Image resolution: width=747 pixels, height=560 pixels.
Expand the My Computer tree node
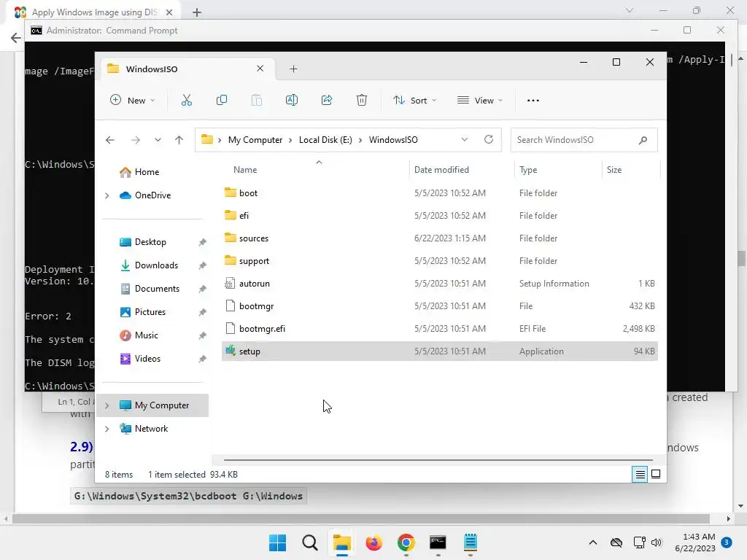[x=107, y=405]
